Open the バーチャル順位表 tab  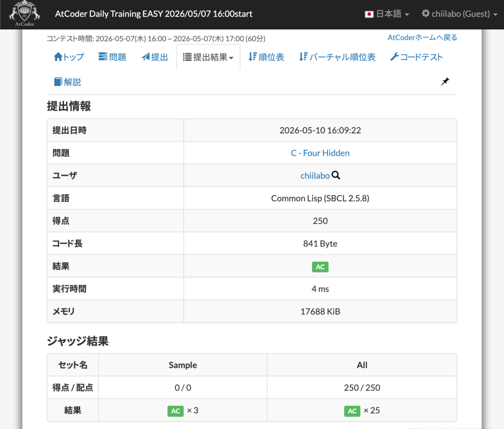click(337, 57)
